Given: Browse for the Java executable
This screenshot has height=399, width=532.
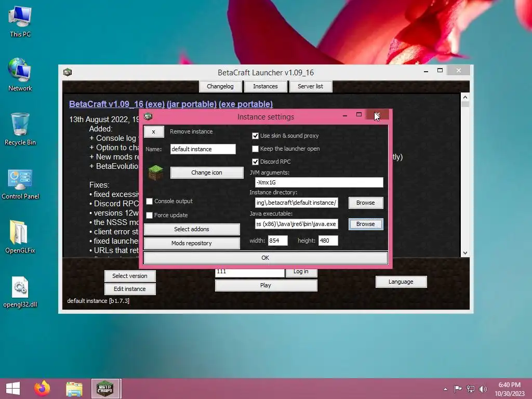Looking at the screenshot, I should pos(365,224).
